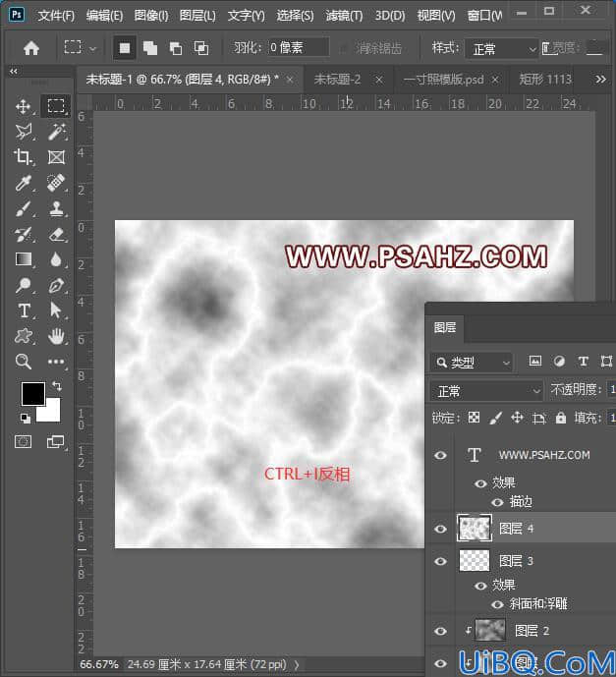Select the Path Selection tool

(x=56, y=310)
